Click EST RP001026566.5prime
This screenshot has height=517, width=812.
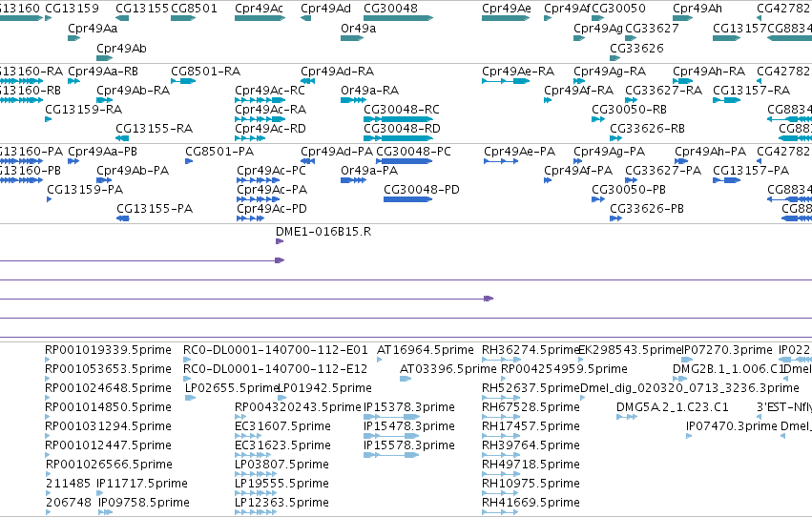[x=49, y=474]
